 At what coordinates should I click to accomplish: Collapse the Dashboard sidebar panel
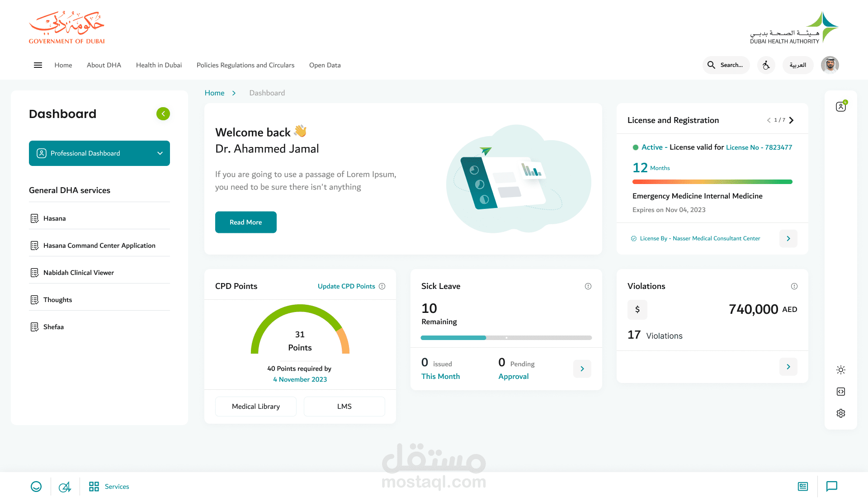(163, 114)
